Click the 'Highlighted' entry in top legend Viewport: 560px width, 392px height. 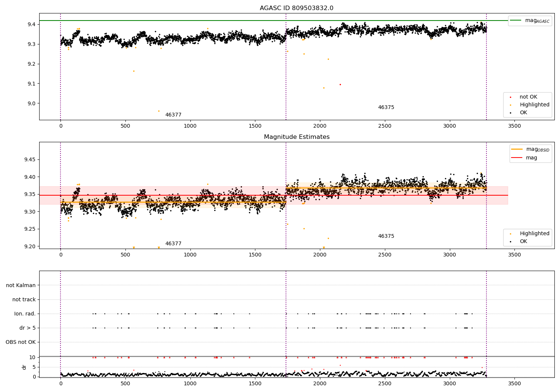535,105
